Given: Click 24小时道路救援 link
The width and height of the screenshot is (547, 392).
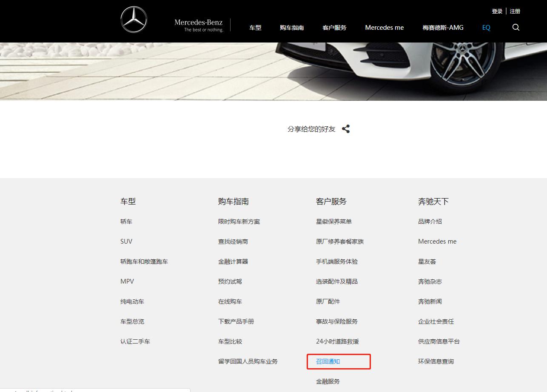Looking at the screenshot, I should click(x=337, y=341).
